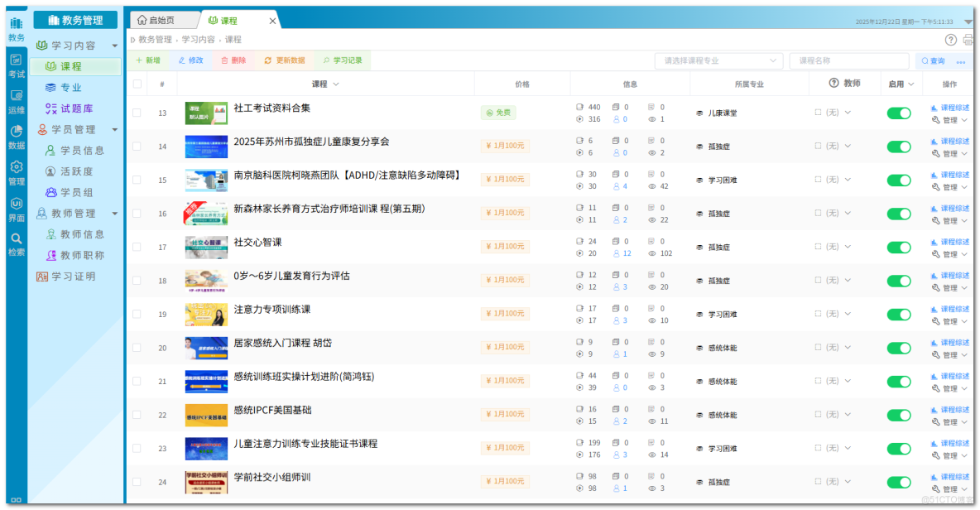
Task: Open 试题库 from the sidebar
Action: (70, 108)
